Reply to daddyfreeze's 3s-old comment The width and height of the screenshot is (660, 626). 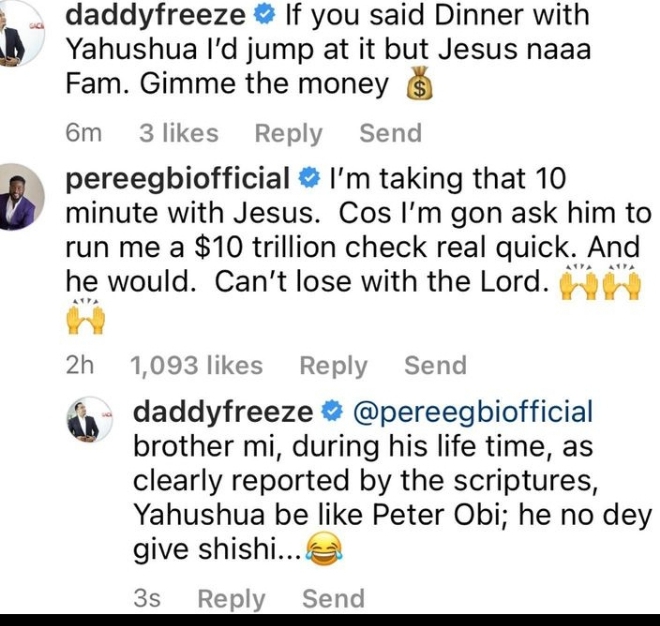[x=232, y=599]
